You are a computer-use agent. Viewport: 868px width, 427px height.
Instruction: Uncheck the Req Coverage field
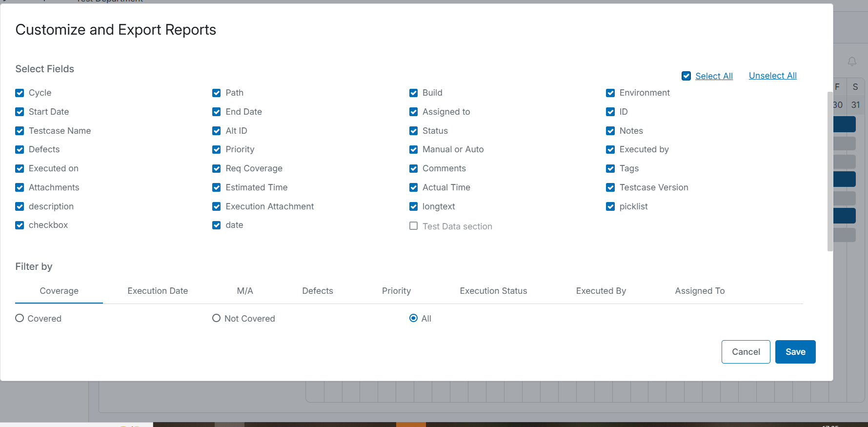pyautogui.click(x=217, y=169)
